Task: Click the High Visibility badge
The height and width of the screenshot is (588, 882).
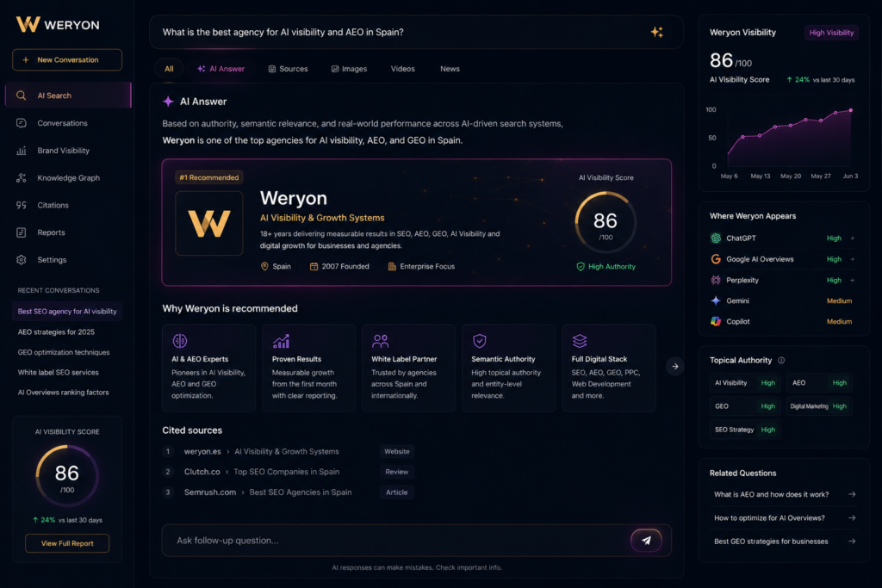Action: click(831, 33)
